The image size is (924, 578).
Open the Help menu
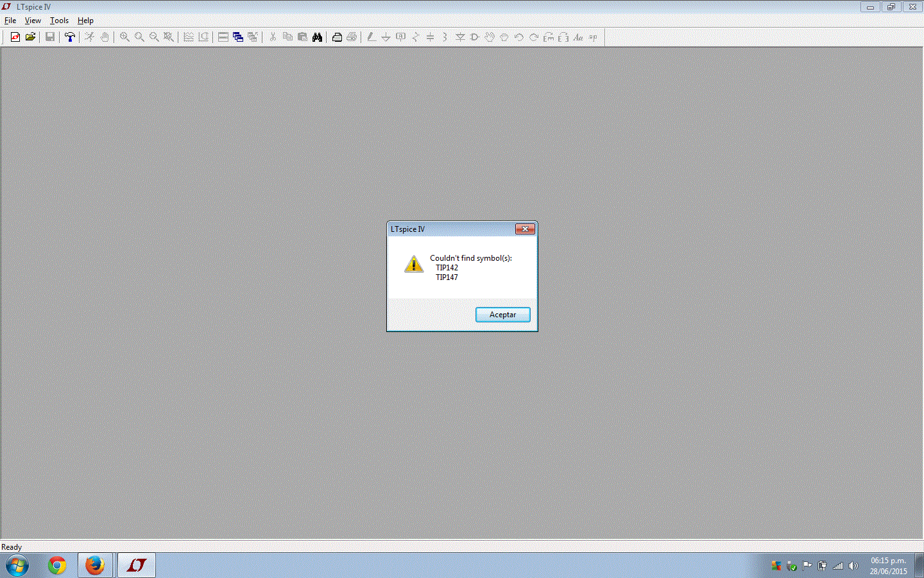click(x=85, y=21)
